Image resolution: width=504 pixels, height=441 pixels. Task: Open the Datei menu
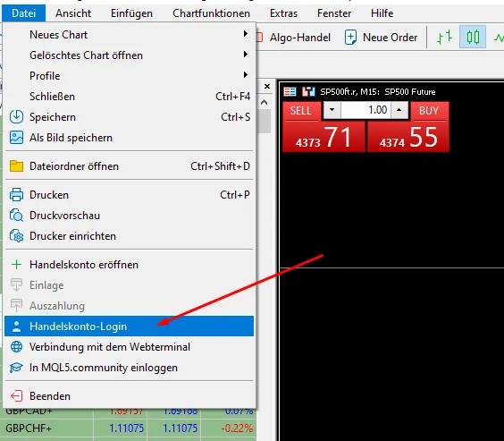pos(23,13)
